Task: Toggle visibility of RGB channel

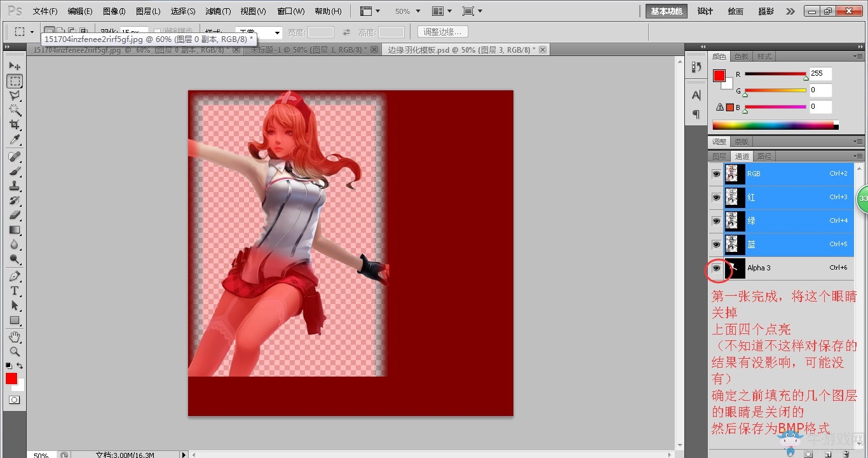Action: (x=716, y=174)
